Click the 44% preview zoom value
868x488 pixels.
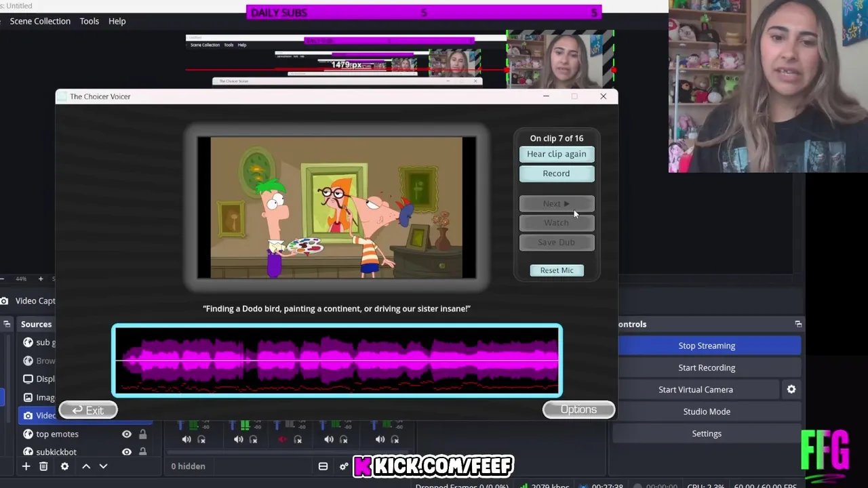point(21,279)
